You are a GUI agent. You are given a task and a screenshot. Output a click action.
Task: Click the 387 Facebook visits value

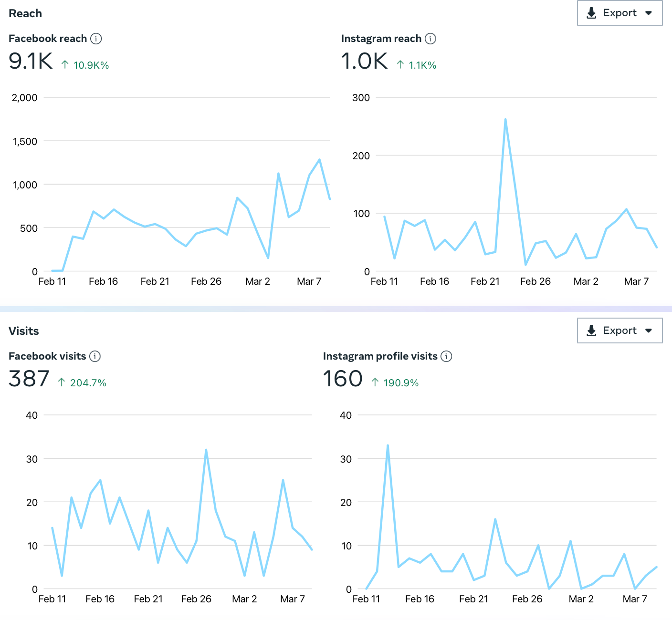click(29, 379)
